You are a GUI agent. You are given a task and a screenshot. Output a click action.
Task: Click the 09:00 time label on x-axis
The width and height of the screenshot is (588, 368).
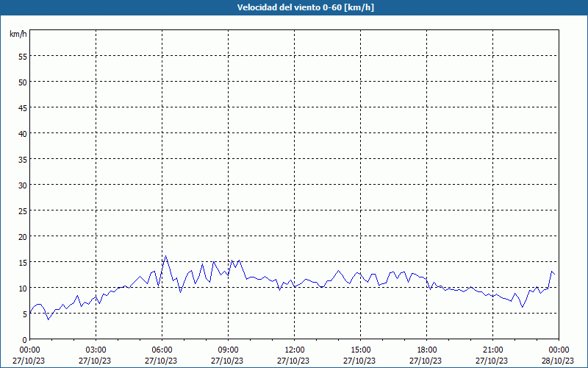(228, 350)
